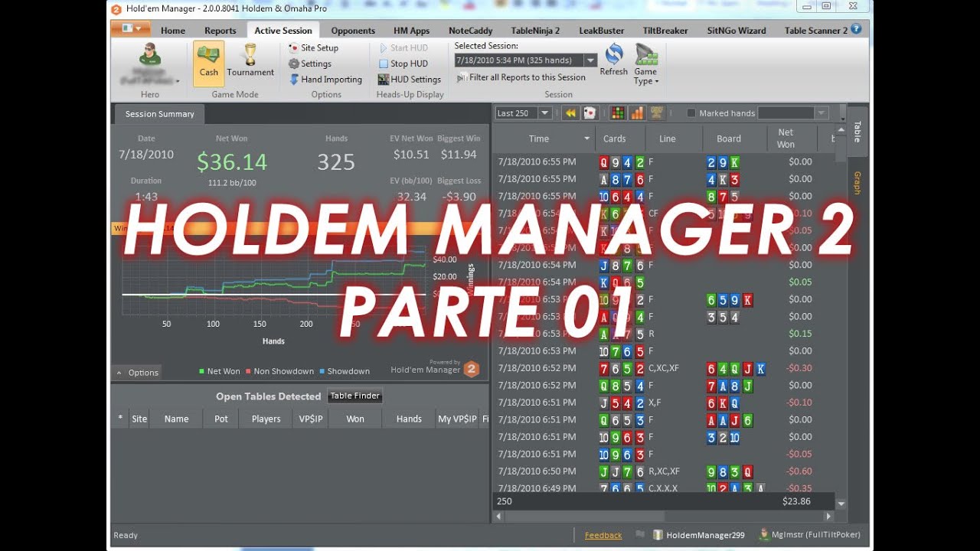The image size is (980, 551).
Task: Click the Feedback link
Action: [603, 535]
